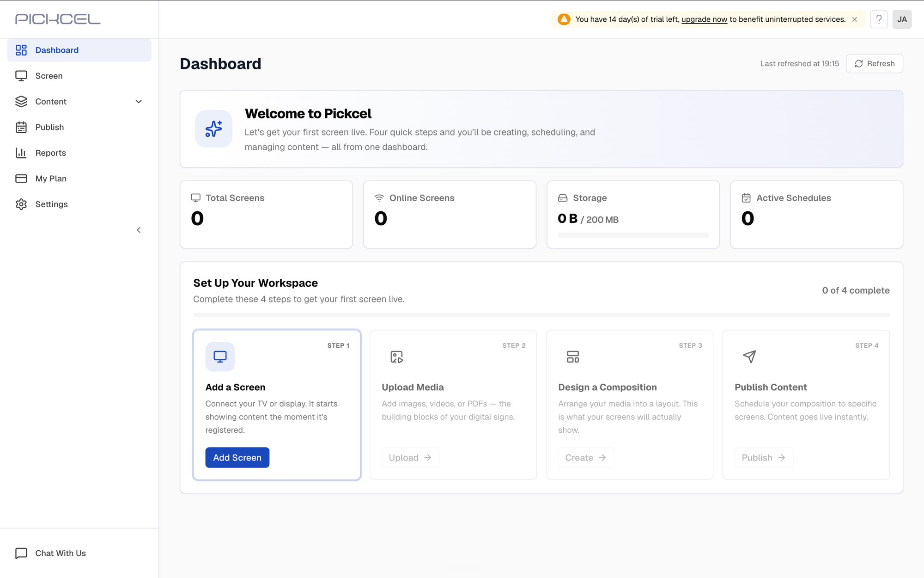Click the Add a Screen step title
The height and width of the screenshot is (578, 924).
(x=235, y=387)
